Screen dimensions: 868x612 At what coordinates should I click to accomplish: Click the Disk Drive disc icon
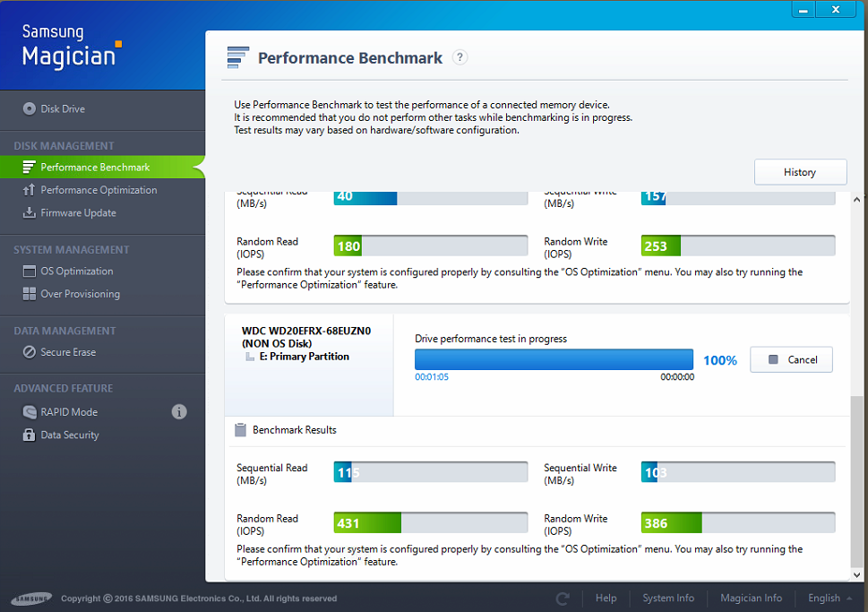[30, 109]
